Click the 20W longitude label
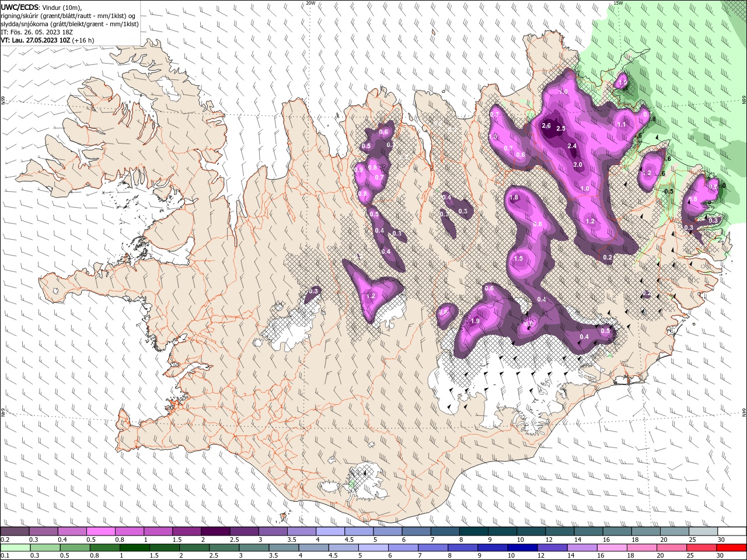 click(310, 3)
